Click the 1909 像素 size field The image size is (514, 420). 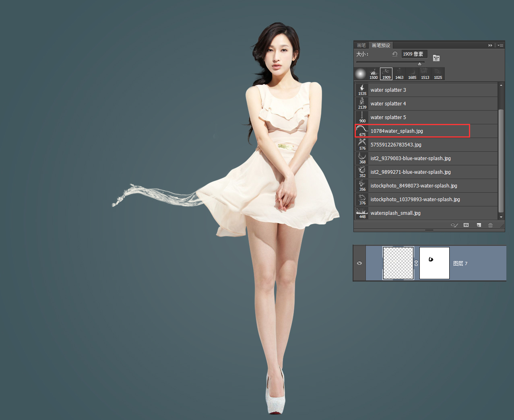(414, 54)
